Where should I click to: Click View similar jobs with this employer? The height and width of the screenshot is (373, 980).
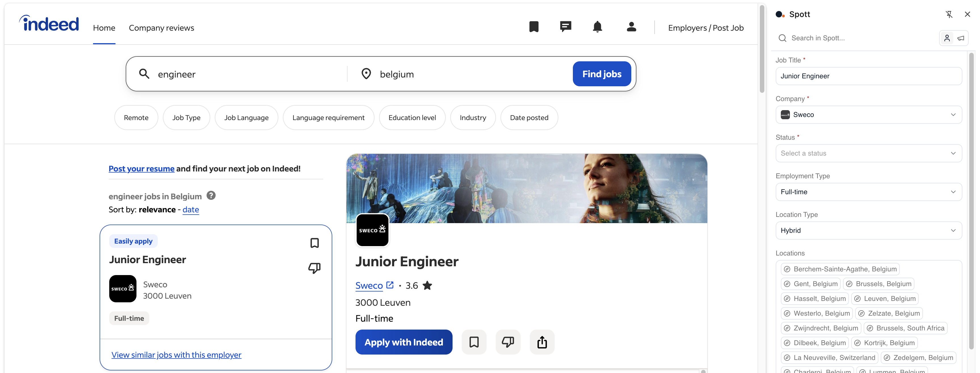[x=176, y=355]
